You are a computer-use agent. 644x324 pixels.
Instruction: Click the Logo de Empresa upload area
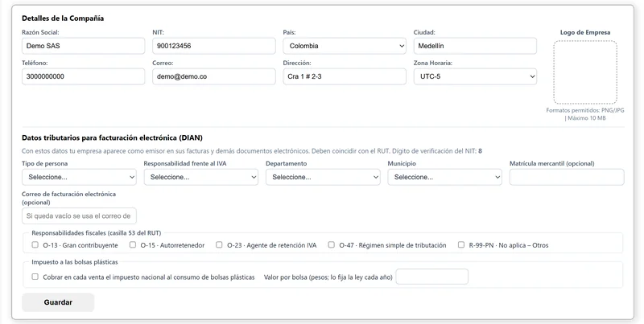(585, 72)
